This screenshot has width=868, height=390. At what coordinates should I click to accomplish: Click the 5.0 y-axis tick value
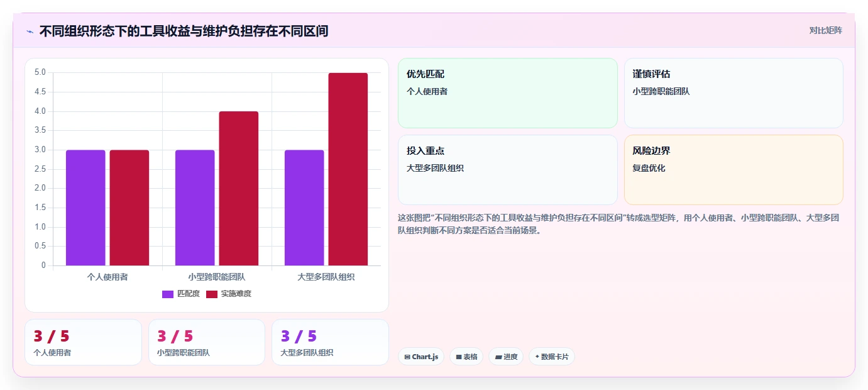pyautogui.click(x=40, y=72)
